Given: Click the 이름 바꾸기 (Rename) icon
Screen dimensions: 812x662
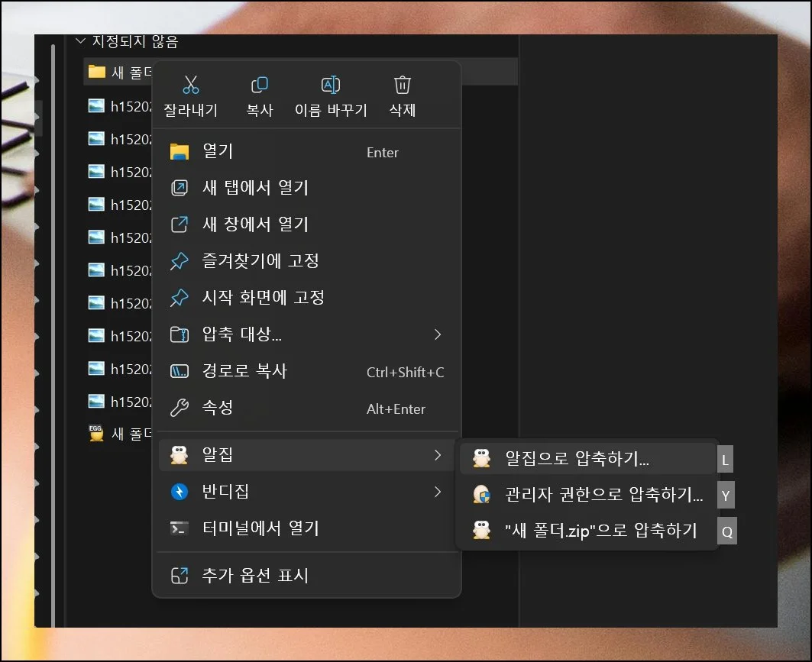Looking at the screenshot, I should pos(331,84).
